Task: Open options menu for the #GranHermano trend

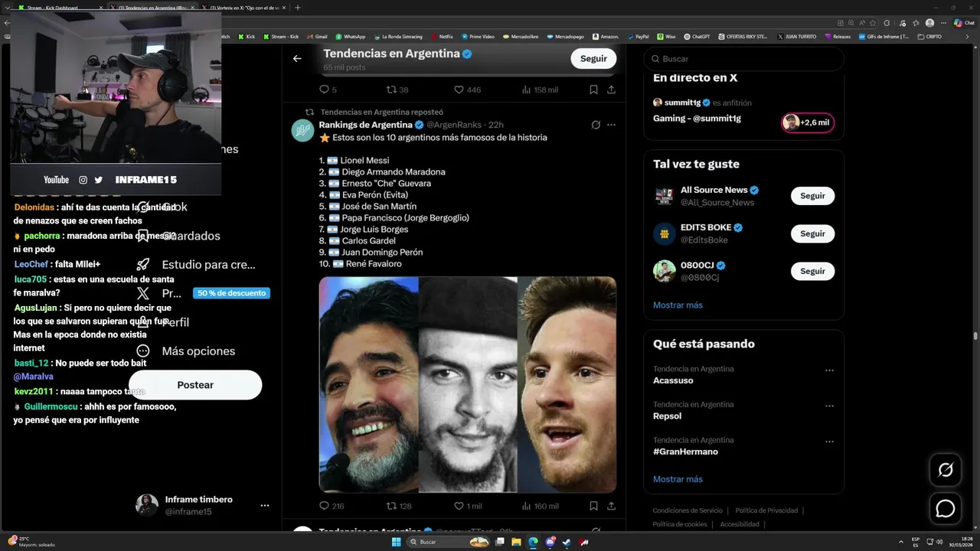Action: point(829,442)
